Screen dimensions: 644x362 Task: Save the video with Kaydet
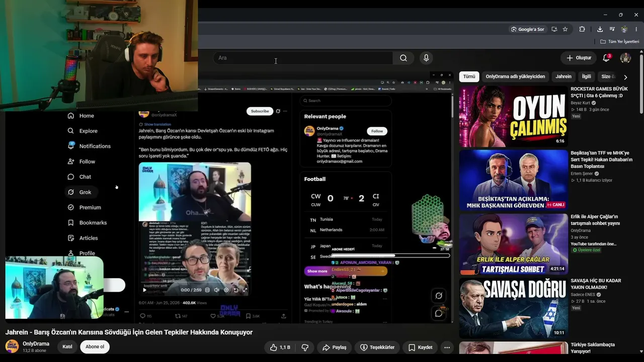[x=420, y=347]
